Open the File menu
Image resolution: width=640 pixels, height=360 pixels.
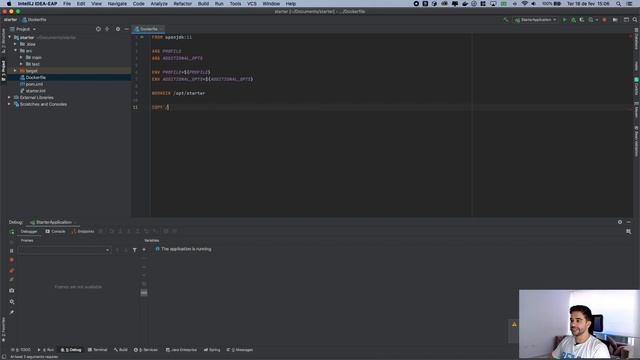tap(67, 4)
